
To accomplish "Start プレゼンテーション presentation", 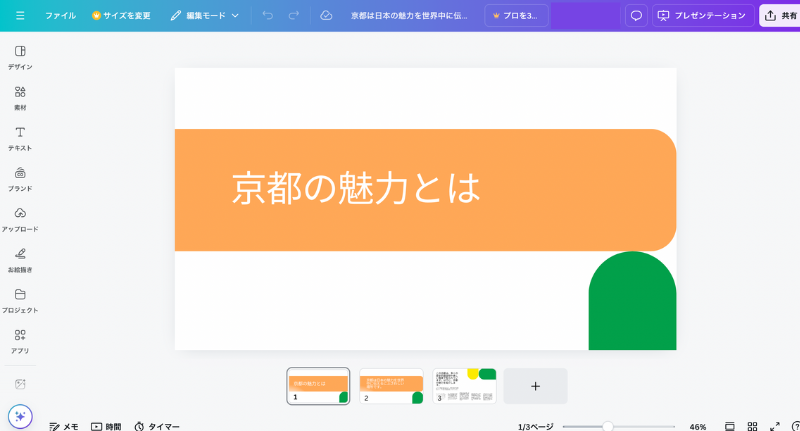I will pyautogui.click(x=703, y=16).
